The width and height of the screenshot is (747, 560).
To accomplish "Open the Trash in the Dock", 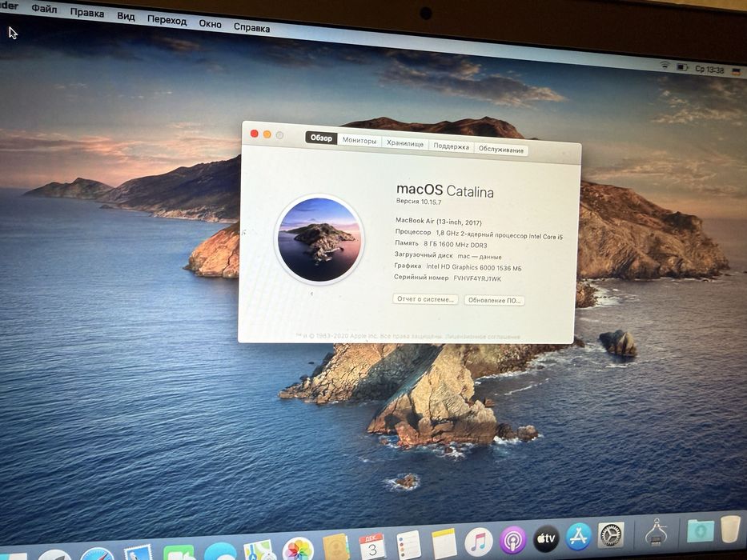I will tap(730, 528).
